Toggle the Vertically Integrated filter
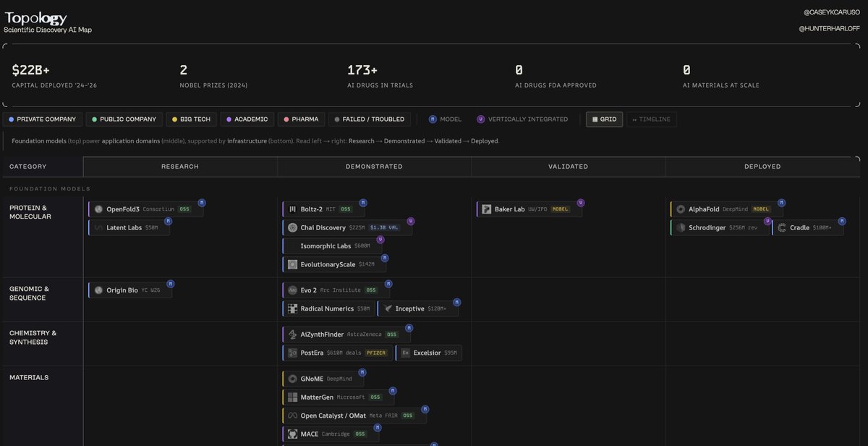This screenshot has width=868, height=446. (x=522, y=119)
